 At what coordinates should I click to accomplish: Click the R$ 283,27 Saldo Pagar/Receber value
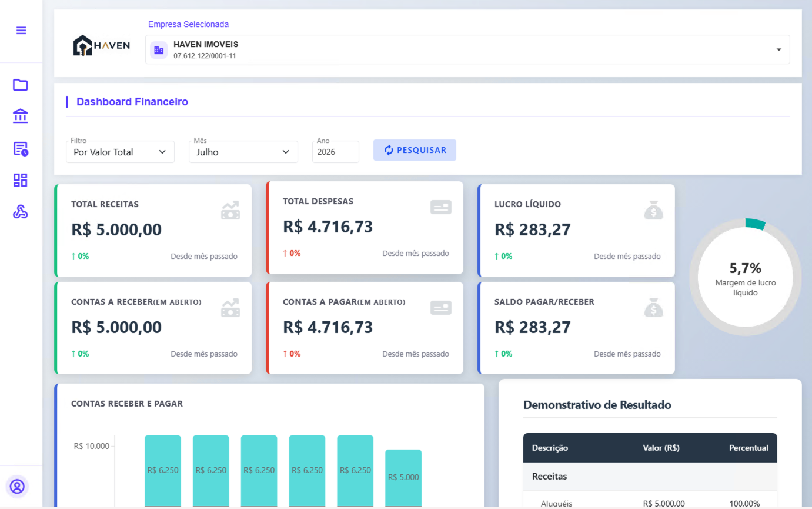[533, 327]
